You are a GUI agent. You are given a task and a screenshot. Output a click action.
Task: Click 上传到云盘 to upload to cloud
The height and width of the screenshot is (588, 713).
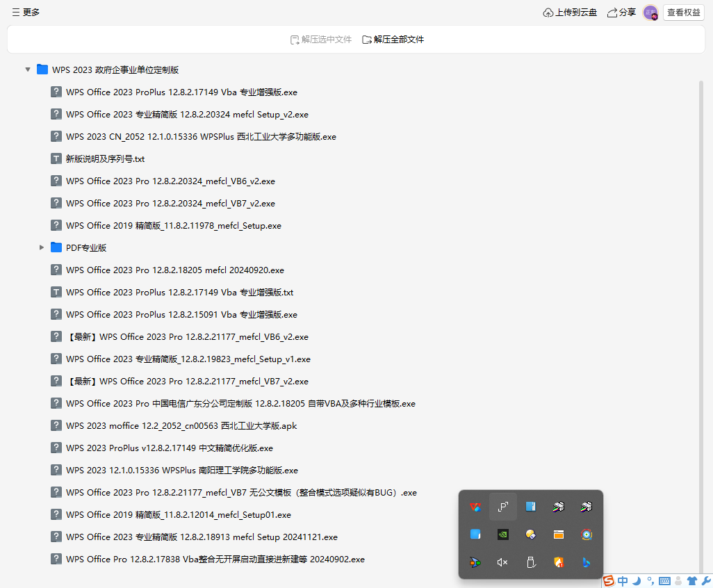(x=570, y=13)
